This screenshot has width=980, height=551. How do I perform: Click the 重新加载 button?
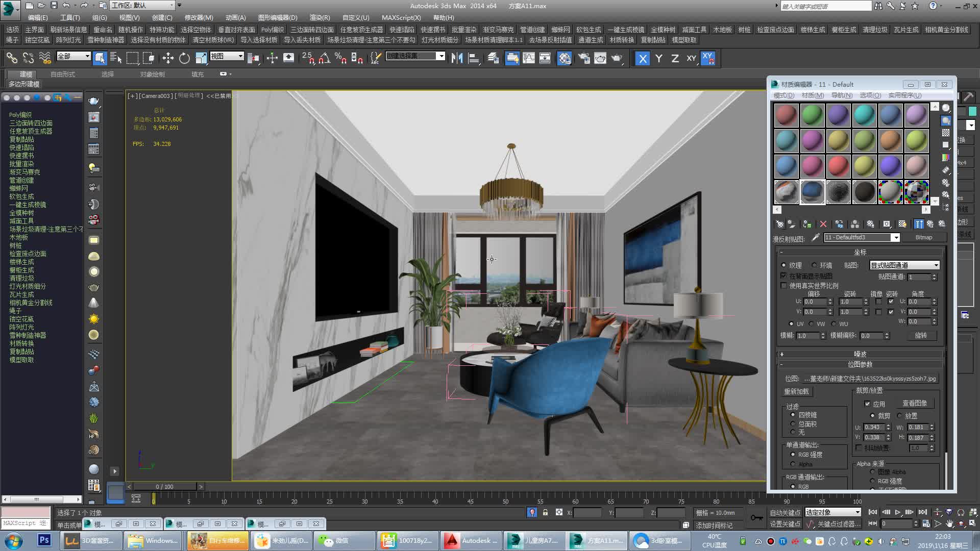tap(796, 391)
